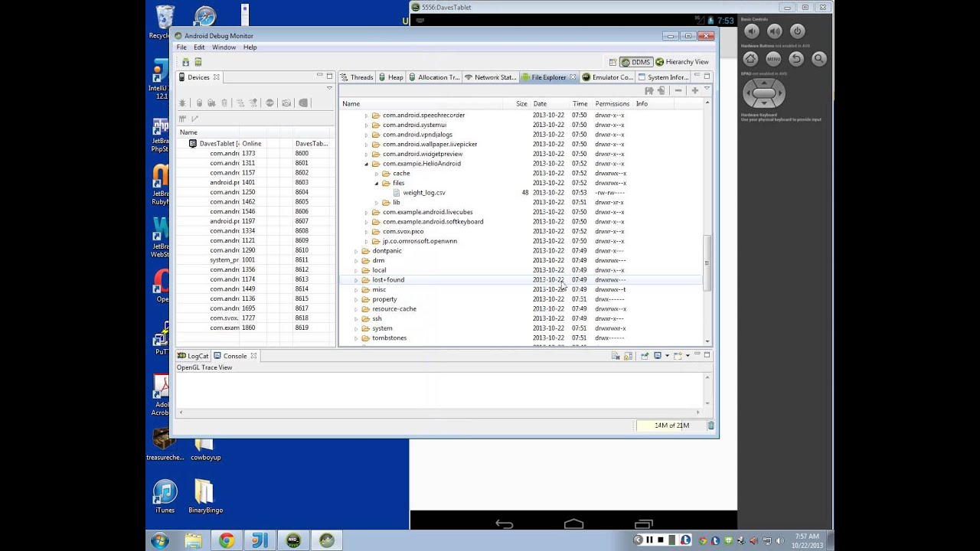Screen dimensions: 980x551
Task: Switch to the Hierarchy View perspective
Action: tap(682, 62)
